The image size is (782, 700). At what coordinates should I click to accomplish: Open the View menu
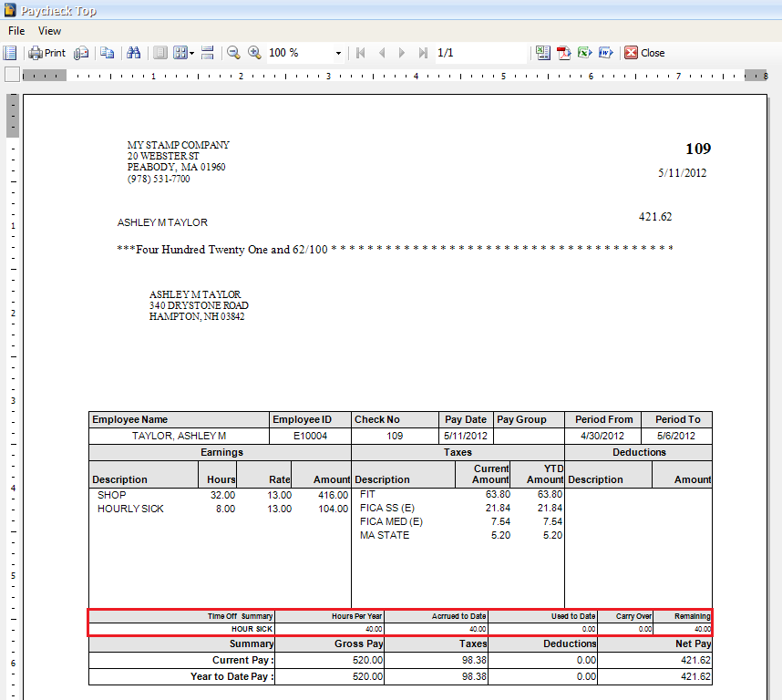pos(49,31)
